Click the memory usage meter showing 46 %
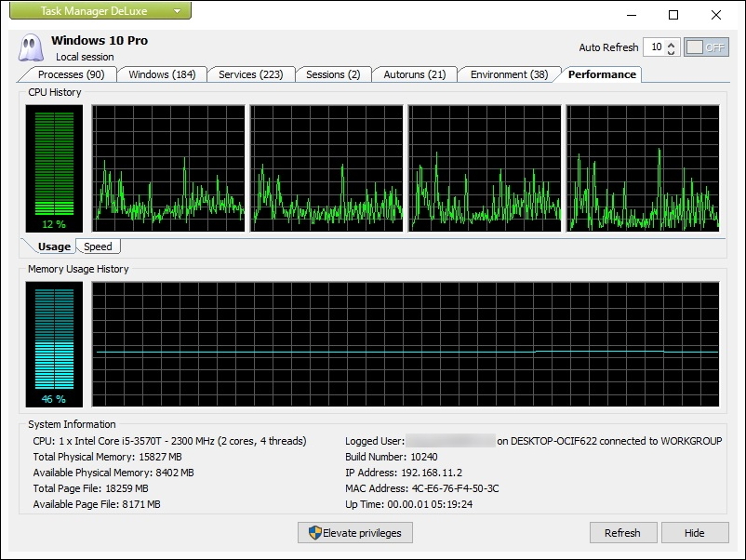Screen dimensions: 746x560 click(x=54, y=344)
